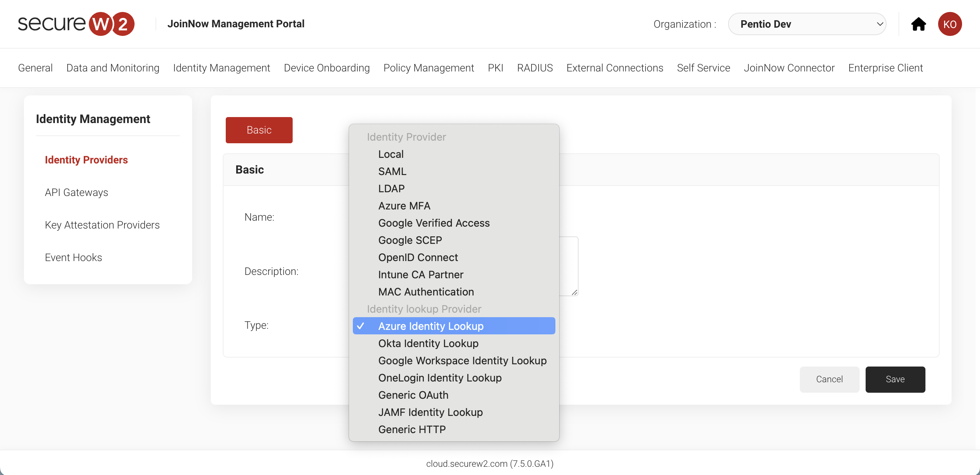Go to API Gateways in sidebar
Viewport: 980px width, 475px height.
pyautogui.click(x=77, y=192)
